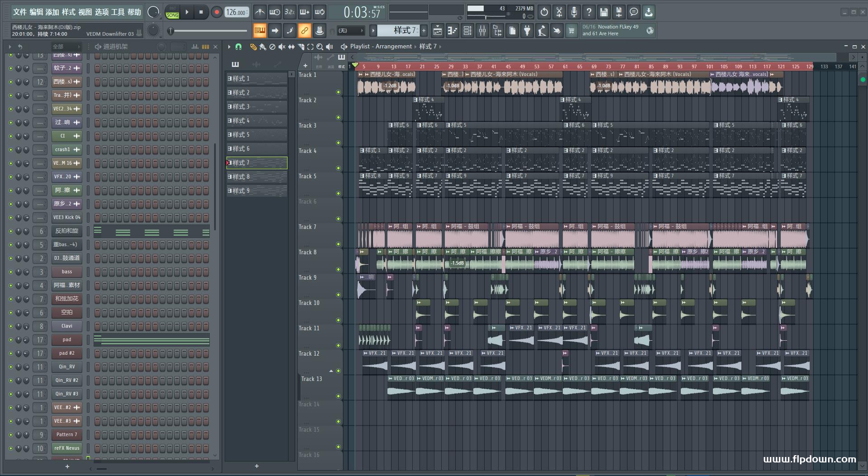868x476 pixels.
Task: Open the Piano roll view icon
Action: (453, 31)
